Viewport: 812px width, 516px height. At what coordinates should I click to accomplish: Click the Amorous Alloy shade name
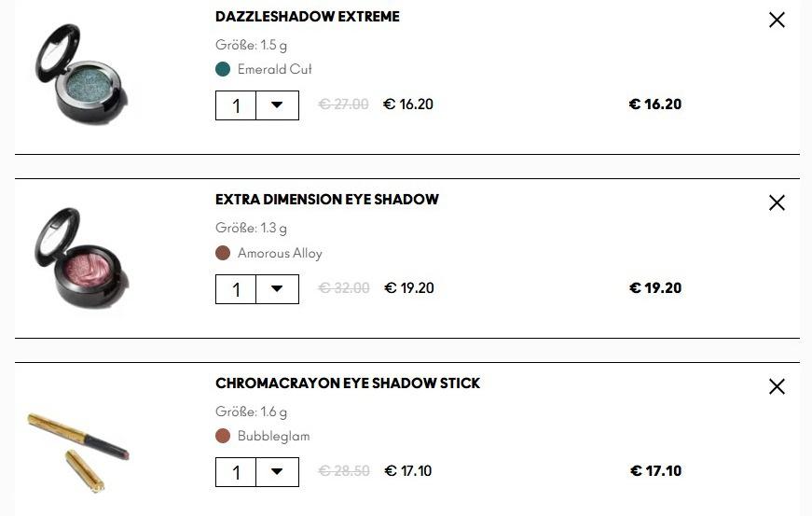280,253
